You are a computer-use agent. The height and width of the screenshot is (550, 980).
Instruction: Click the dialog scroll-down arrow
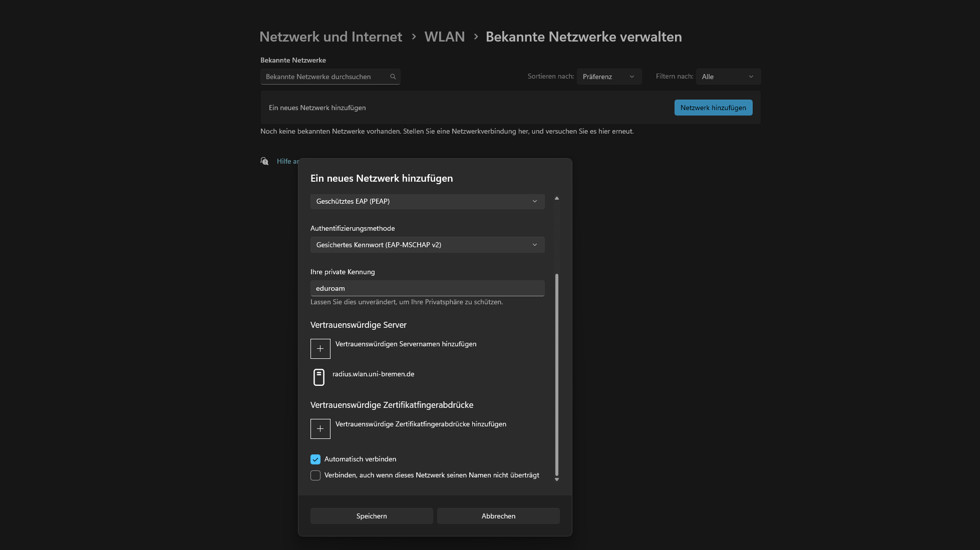point(556,479)
